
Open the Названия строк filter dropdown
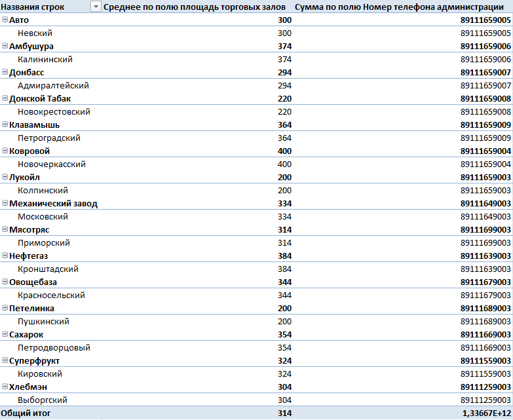coord(96,7)
